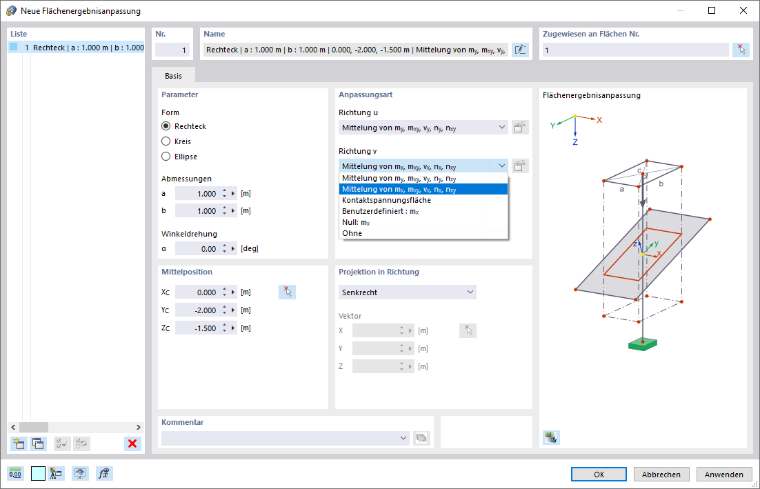Click the comment library icon beside Kommentar

pos(421,438)
